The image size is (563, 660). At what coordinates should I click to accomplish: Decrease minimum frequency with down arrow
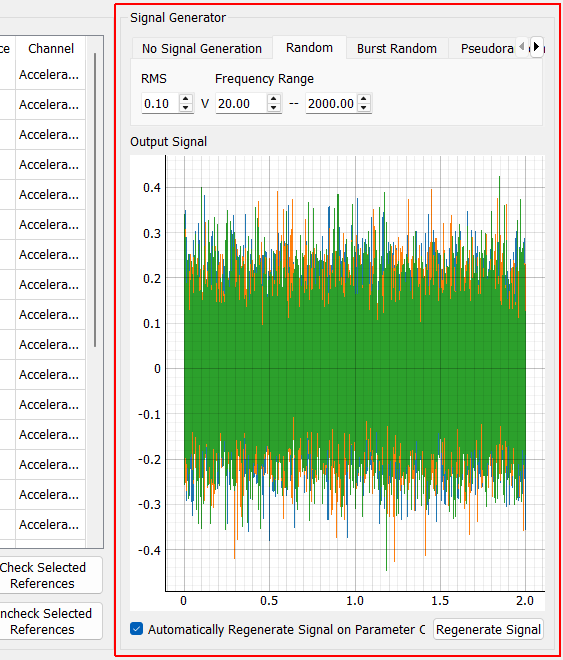(x=274, y=108)
